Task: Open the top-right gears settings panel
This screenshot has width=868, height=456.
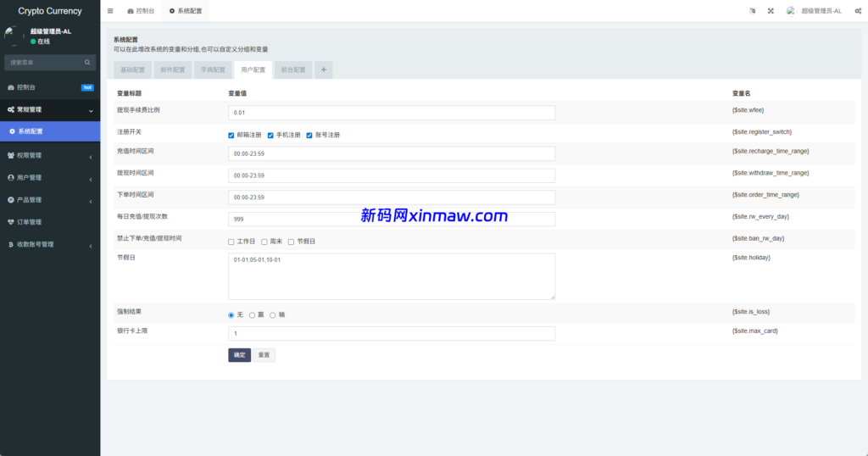Action: click(x=858, y=11)
